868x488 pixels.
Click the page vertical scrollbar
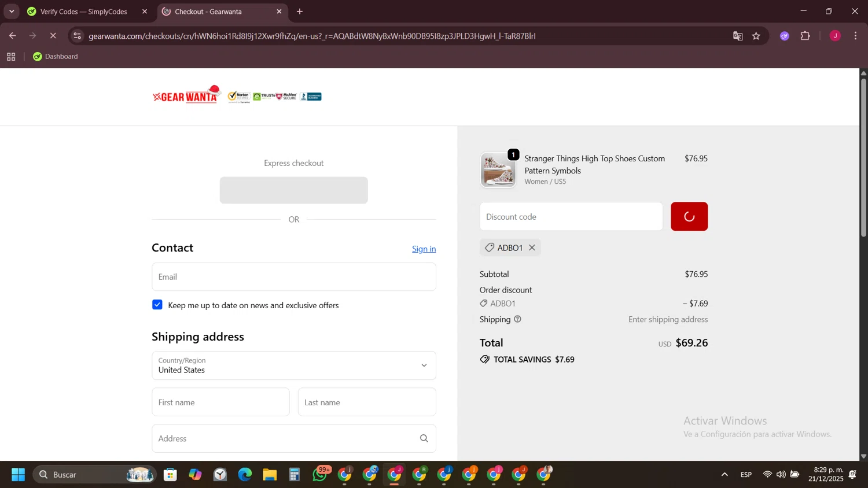click(x=863, y=157)
